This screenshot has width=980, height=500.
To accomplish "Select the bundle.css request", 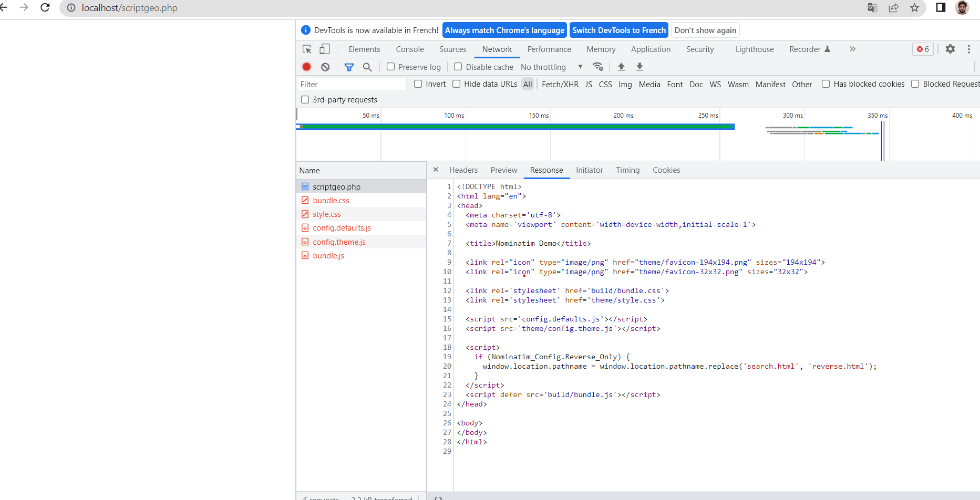I will (x=361, y=200).
